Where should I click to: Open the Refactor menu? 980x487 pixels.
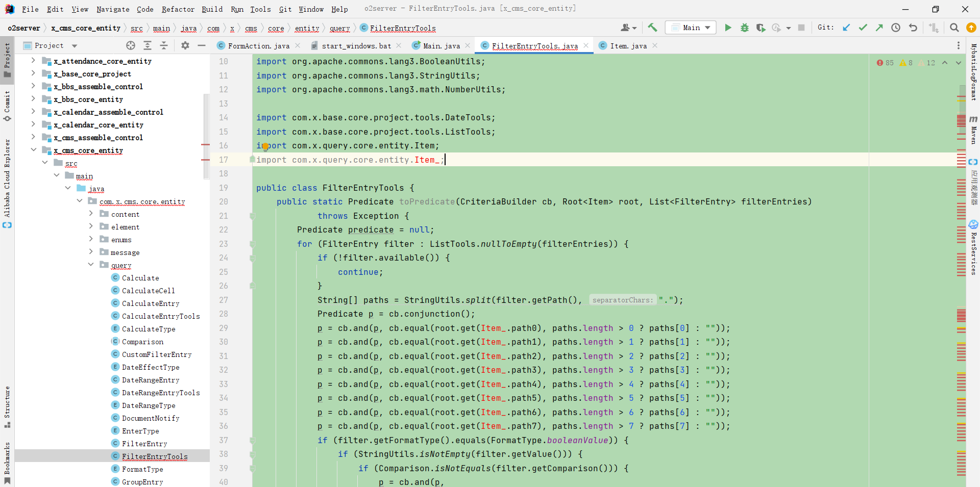[x=178, y=9]
